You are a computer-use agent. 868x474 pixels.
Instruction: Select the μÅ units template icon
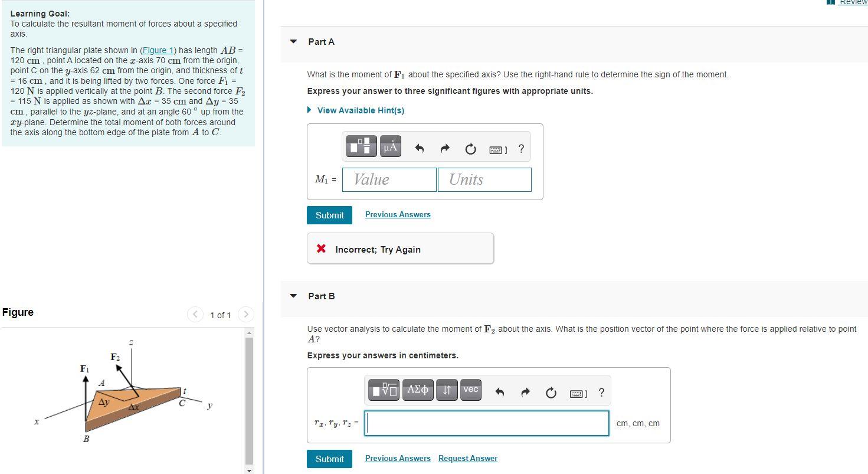coord(389,146)
